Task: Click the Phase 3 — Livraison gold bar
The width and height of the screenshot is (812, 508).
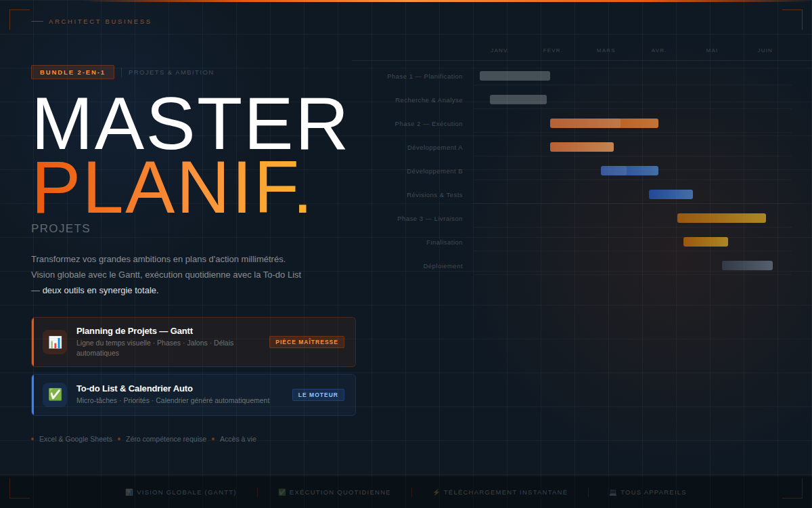Action: tap(721, 218)
